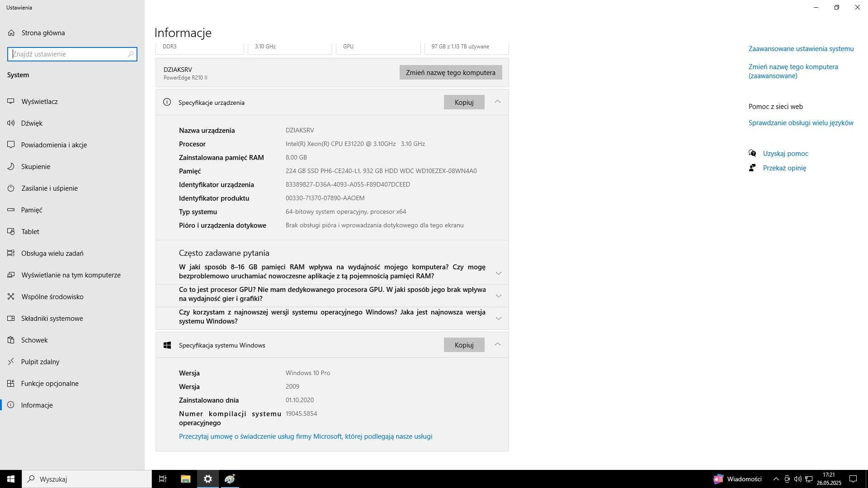Select install date 01.10.2020
Image resolution: width=868 pixels, height=488 pixels.
coord(300,400)
